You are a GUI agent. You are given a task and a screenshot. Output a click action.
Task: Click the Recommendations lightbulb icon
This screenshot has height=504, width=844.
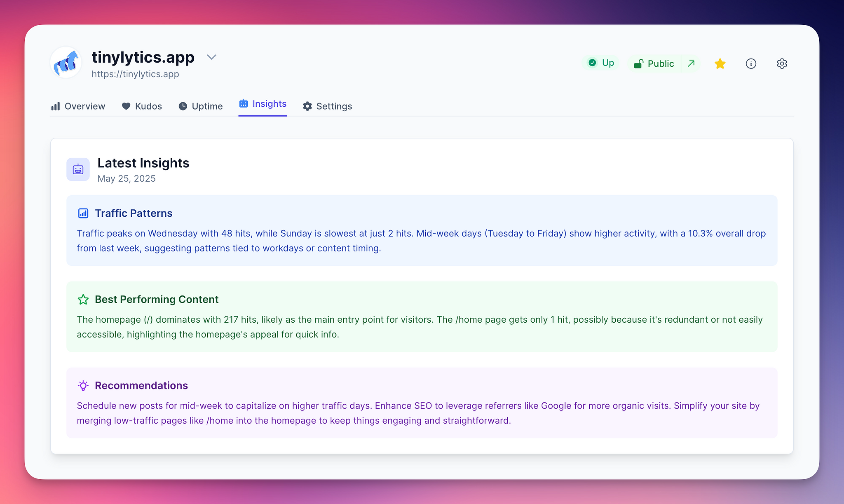(83, 386)
